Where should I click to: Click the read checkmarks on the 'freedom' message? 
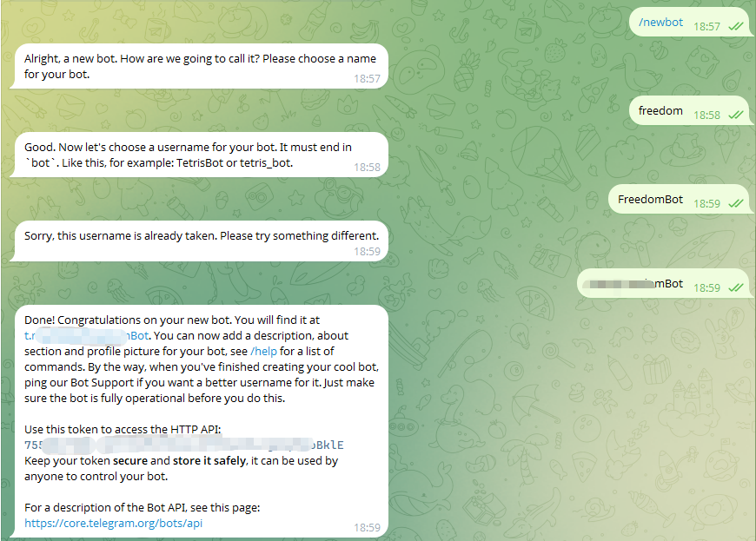[x=735, y=115]
